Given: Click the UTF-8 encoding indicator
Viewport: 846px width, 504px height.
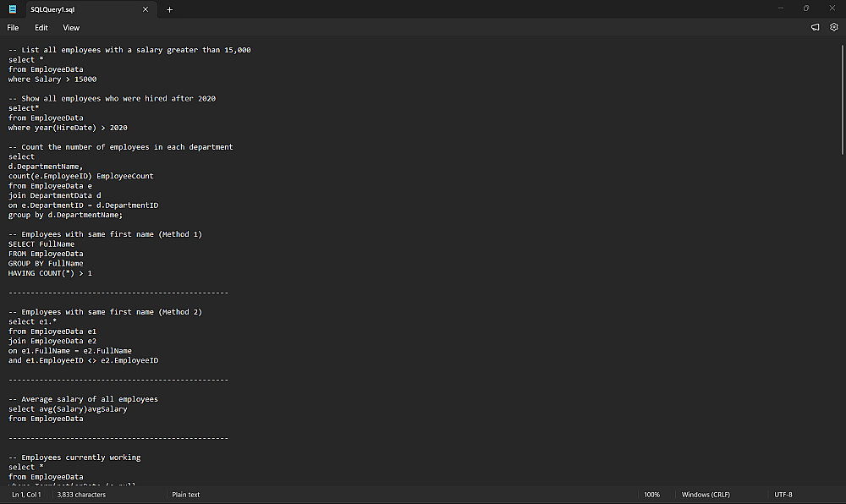Looking at the screenshot, I should [x=783, y=495].
